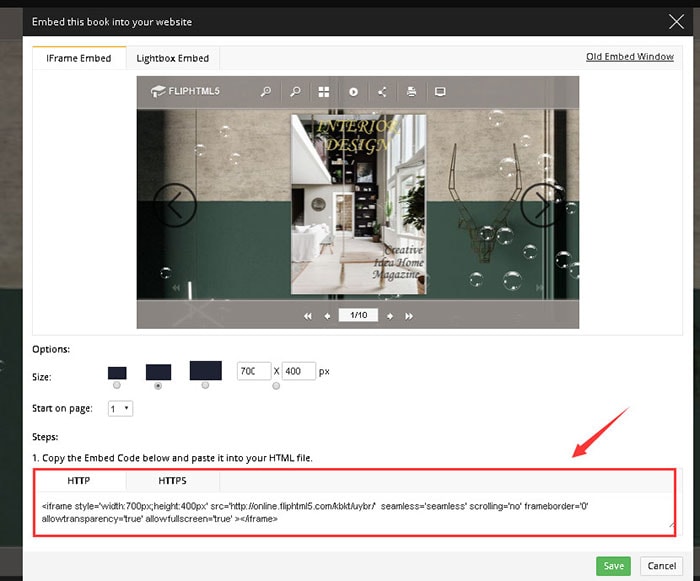Viewport: 700px width, 581px height.
Task: Click the single next page arrow in bottom bar
Action: tap(390, 316)
